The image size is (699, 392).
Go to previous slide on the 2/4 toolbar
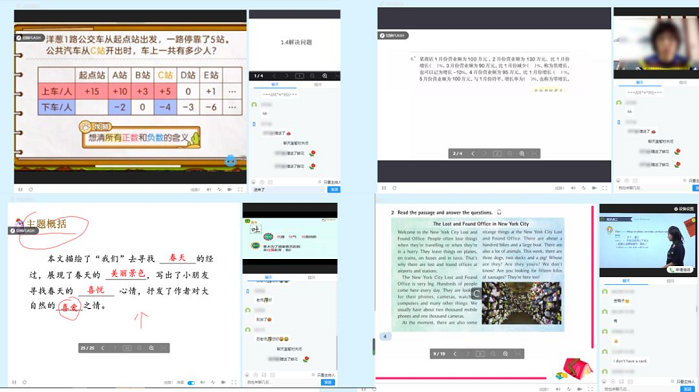tap(473, 153)
